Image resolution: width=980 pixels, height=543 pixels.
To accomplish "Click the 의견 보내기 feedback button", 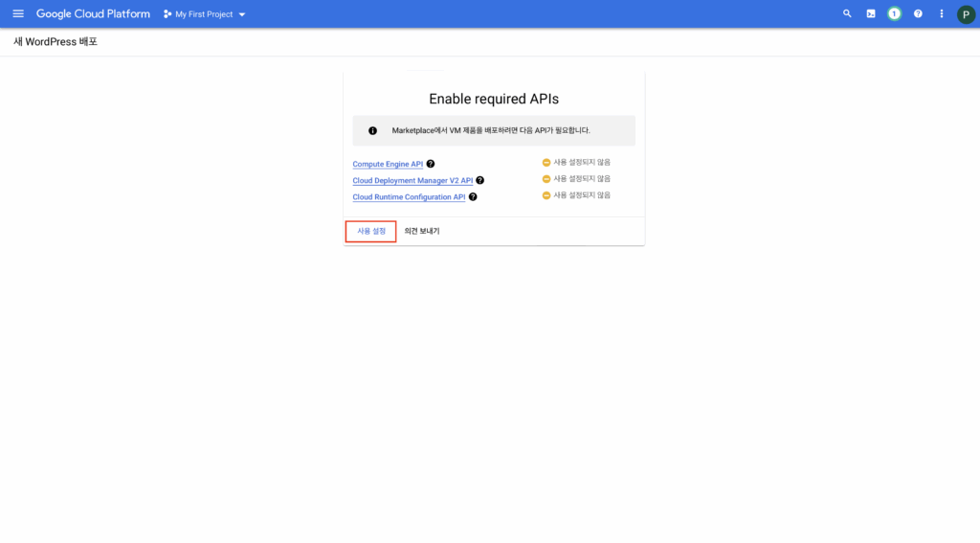I will coord(422,231).
